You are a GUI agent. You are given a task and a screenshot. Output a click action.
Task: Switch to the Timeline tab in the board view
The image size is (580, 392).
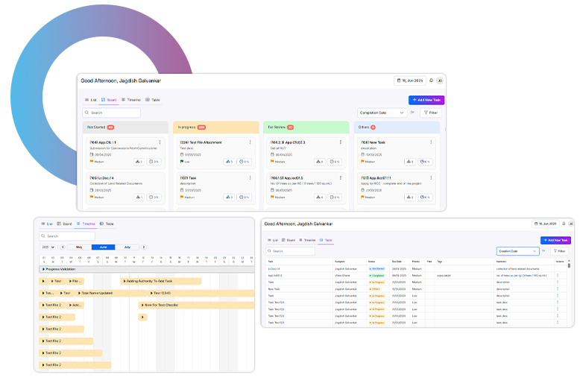(x=130, y=100)
